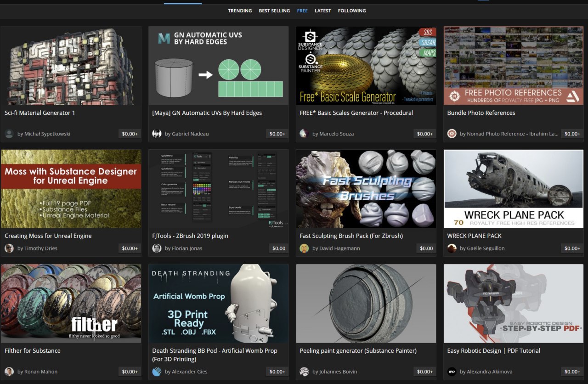The image size is (588, 384).
Task: Open FREE* Basic Scales Generator - Procedural title
Action: (x=356, y=113)
